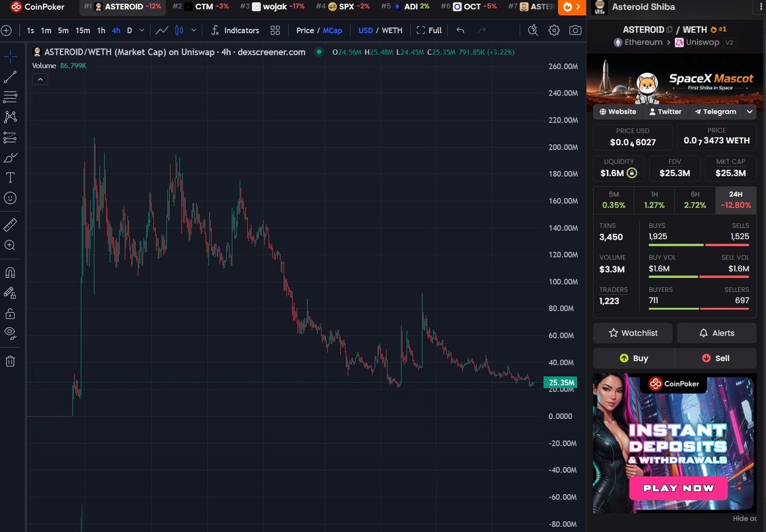766x532 pixels.
Task: Take a chart snapshot with camera icon
Action: (x=575, y=30)
